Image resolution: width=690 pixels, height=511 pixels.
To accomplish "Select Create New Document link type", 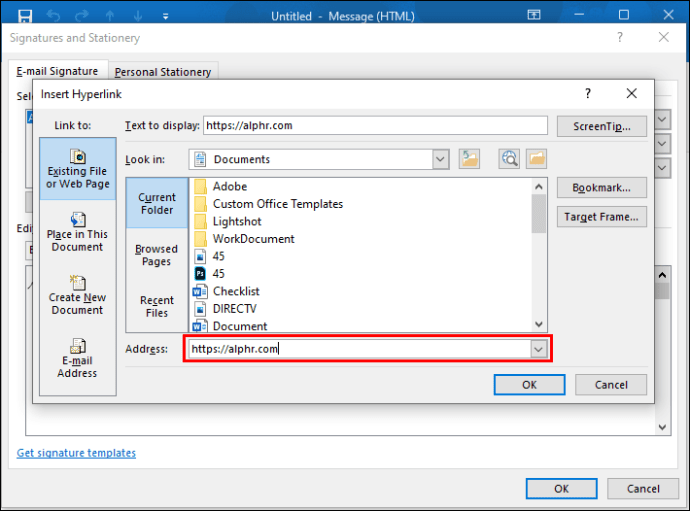I will tap(77, 295).
